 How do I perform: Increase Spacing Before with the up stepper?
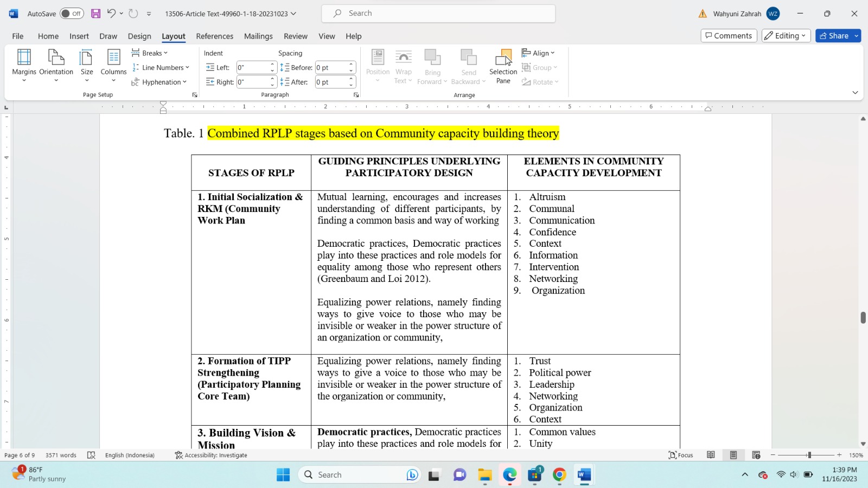352,65
